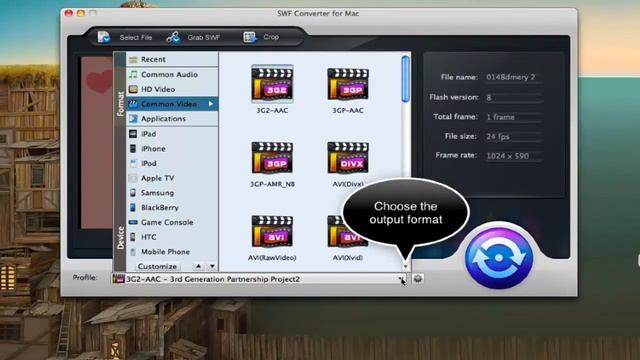Click the Select File toolbar icon
The width and height of the screenshot is (640, 360).
104,37
